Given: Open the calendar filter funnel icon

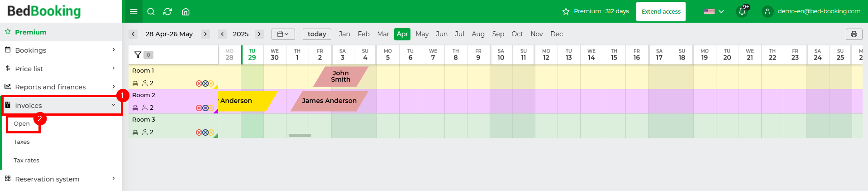Looking at the screenshot, I should 138,55.
